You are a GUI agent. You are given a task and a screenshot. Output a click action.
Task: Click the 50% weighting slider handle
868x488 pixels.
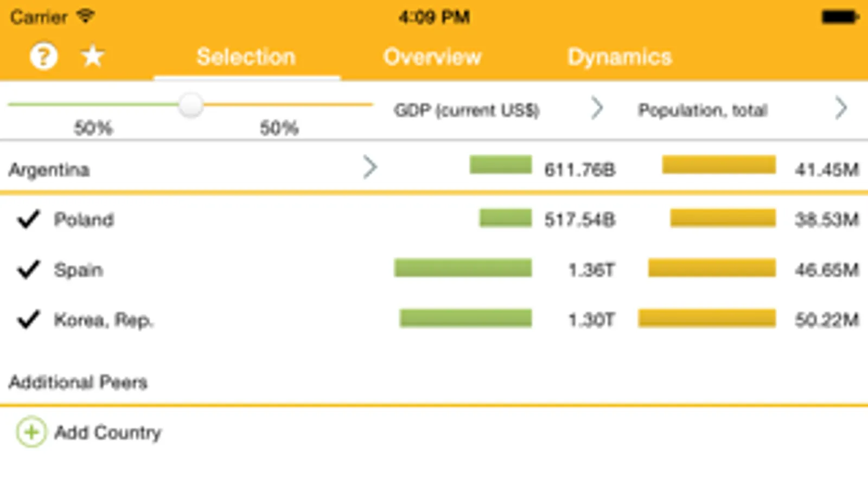coord(191,105)
